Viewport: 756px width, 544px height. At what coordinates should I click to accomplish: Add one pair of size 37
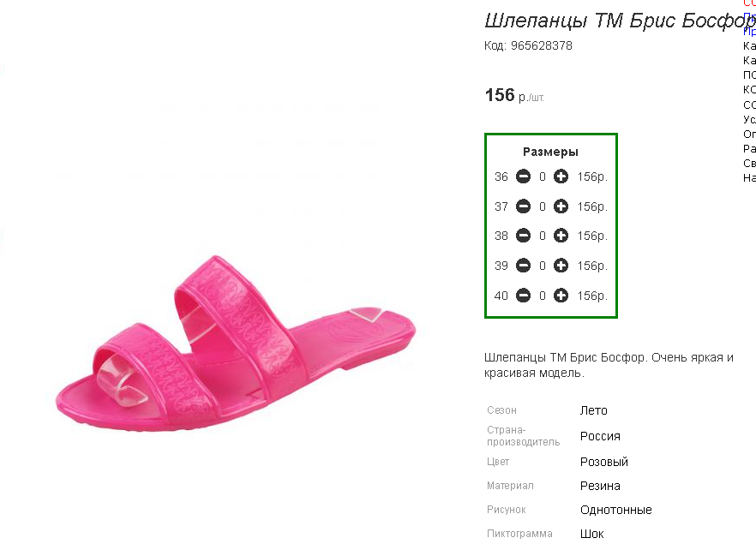561,206
